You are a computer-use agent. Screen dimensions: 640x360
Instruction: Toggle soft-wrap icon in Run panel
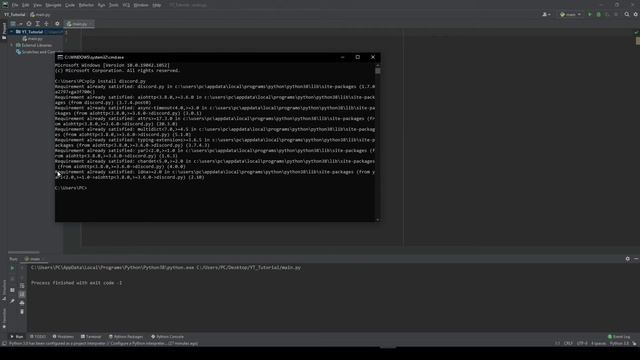point(22,286)
